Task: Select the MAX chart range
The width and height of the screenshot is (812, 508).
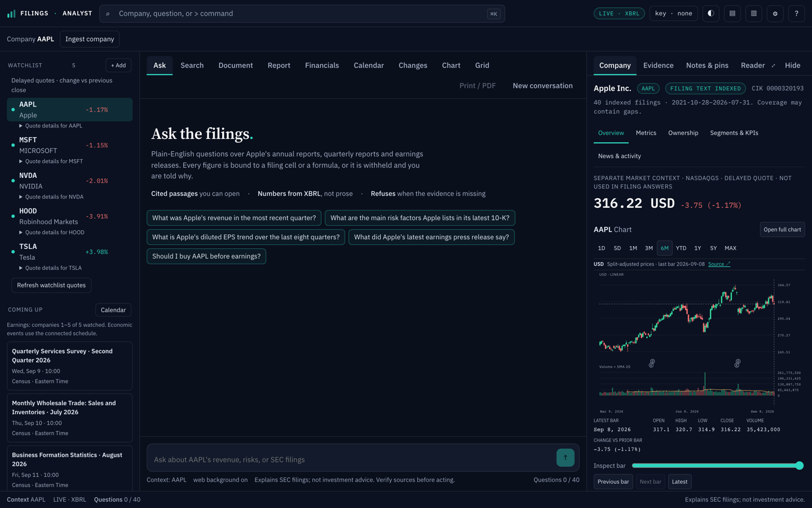Action: [730, 248]
